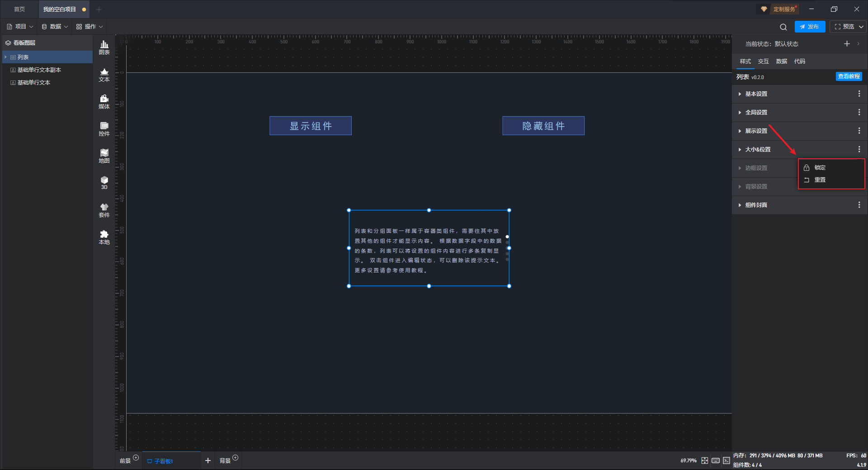868x470 pixels.
Task: Open the console terminal icon in the status bar
Action: coord(726,461)
